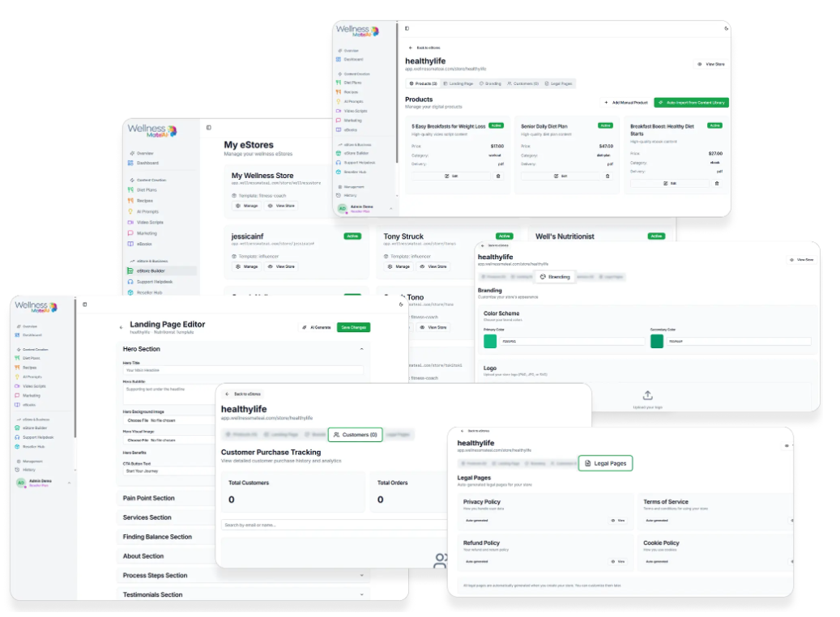Open Admin Demo user menu in Landing Page Editor window
This screenshot has height=617, width=840.
[44, 483]
